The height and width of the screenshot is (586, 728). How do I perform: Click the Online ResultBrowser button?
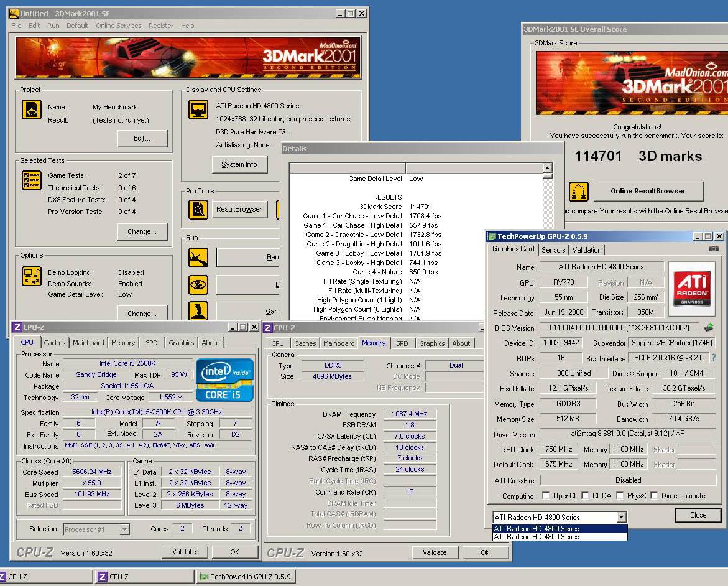(x=648, y=191)
